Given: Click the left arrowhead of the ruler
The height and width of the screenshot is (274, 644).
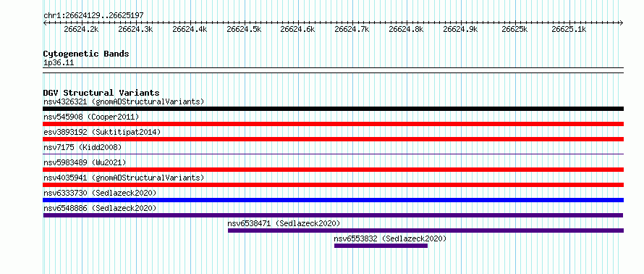Looking at the screenshot, I should coord(45,22).
